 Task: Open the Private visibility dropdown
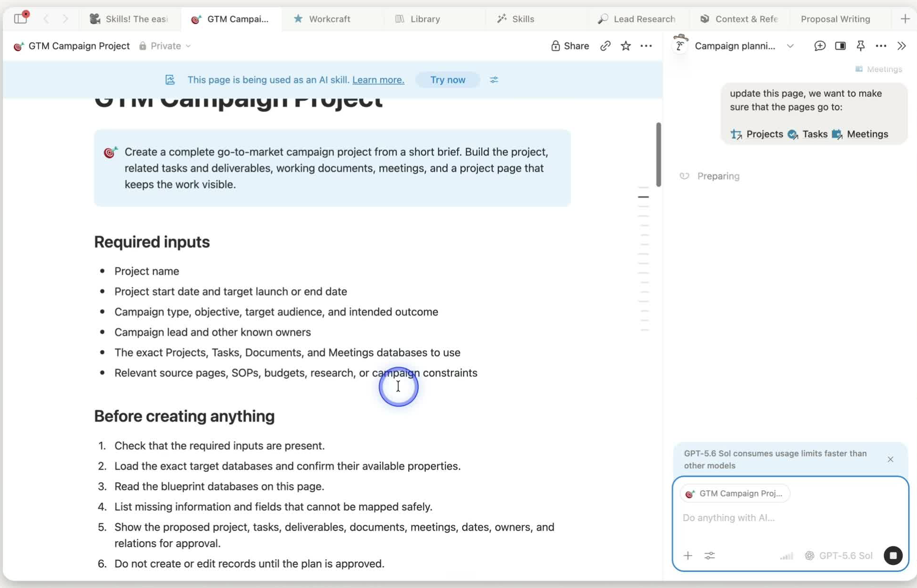(165, 46)
